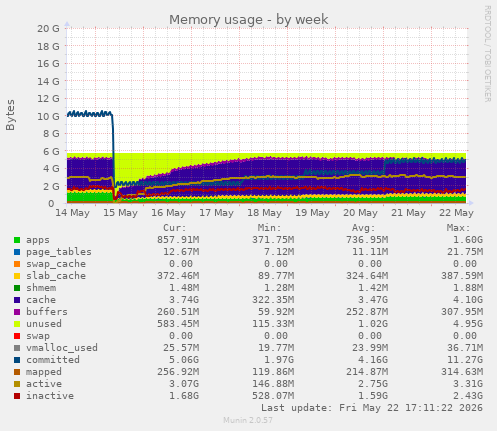This screenshot has height=431, width=497.
Task: Click the 'shmem' legend label
Action: tap(41, 288)
